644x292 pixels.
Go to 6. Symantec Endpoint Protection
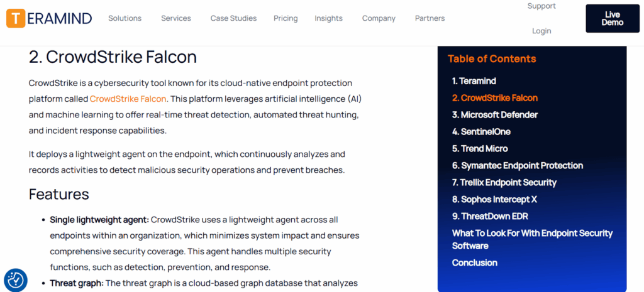[518, 165]
